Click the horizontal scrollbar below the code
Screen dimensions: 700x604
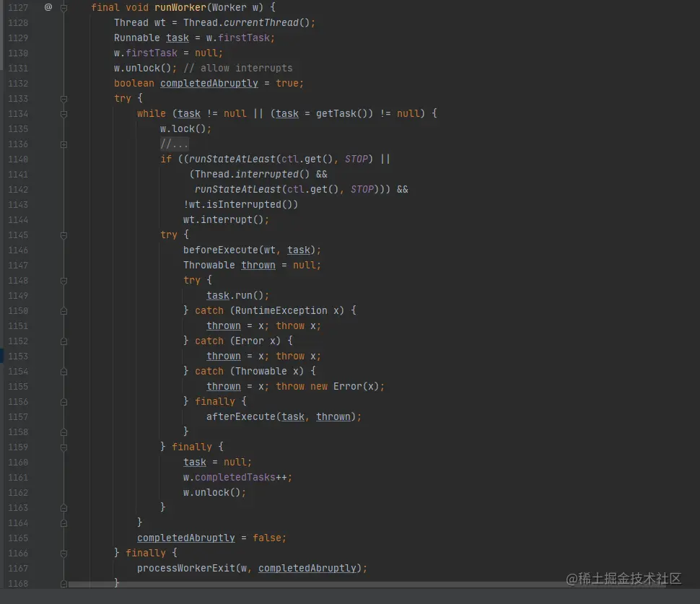(367, 585)
